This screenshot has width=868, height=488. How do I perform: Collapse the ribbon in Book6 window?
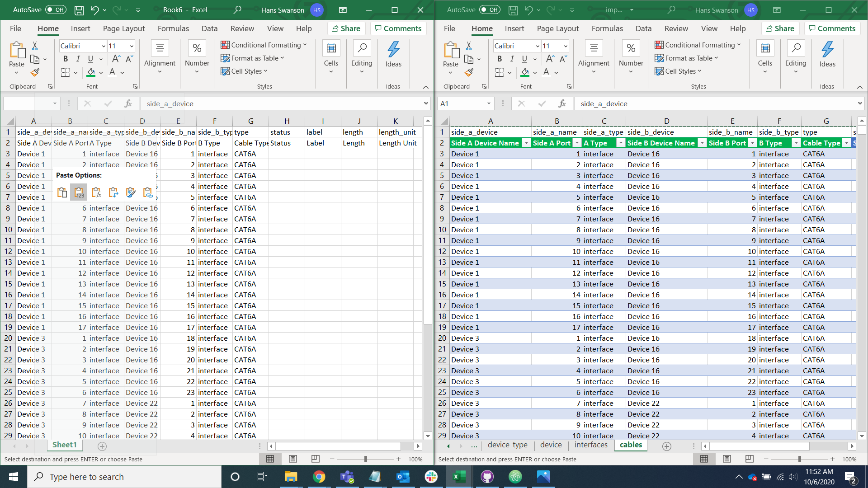(x=425, y=87)
